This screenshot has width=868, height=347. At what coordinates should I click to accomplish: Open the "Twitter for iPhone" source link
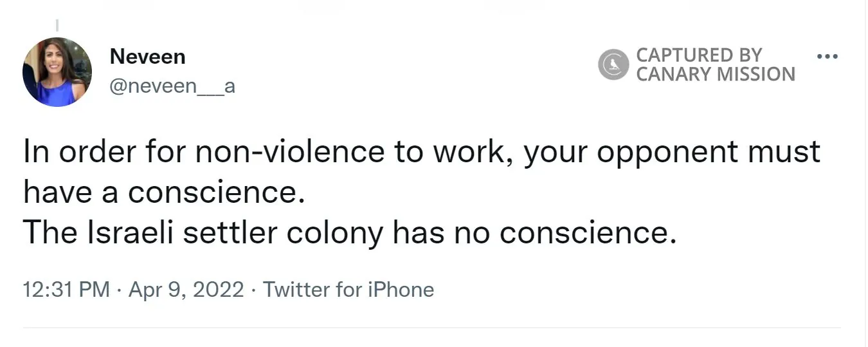tap(348, 290)
